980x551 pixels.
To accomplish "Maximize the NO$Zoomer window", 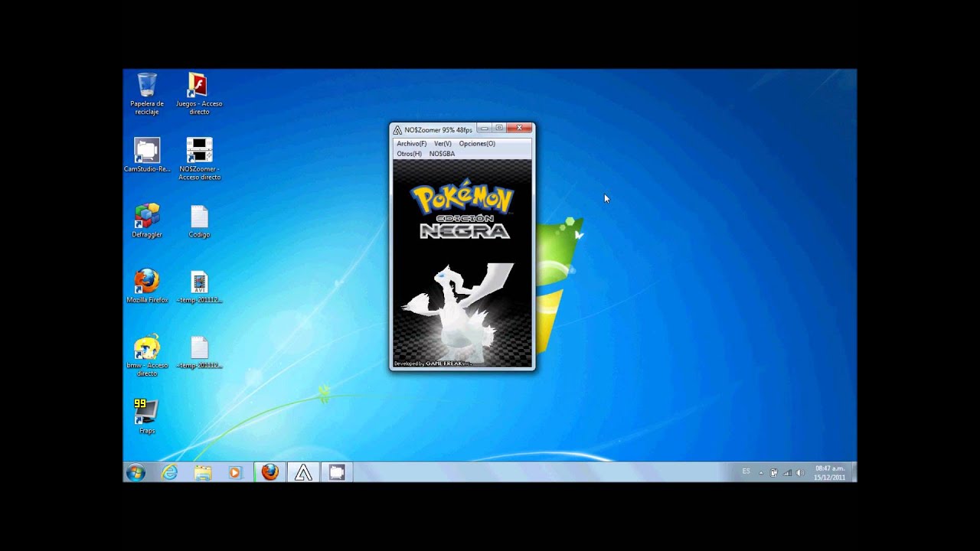I will [498, 128].
